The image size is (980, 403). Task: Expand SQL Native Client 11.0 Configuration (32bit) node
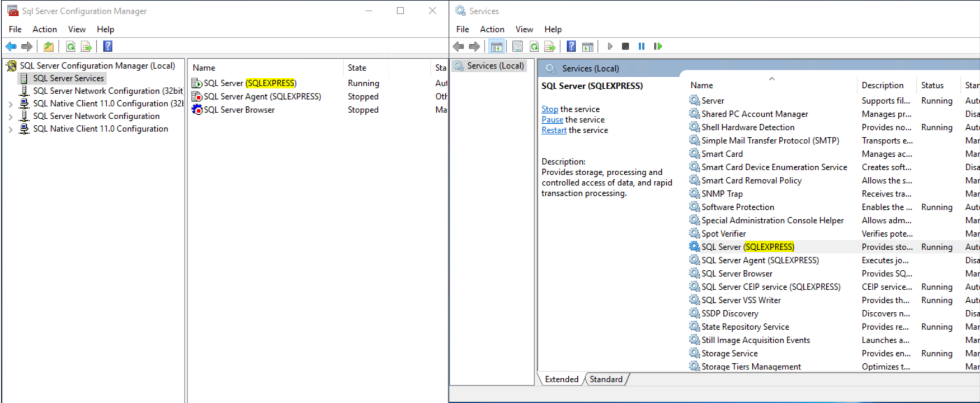[x=10, y=104]
